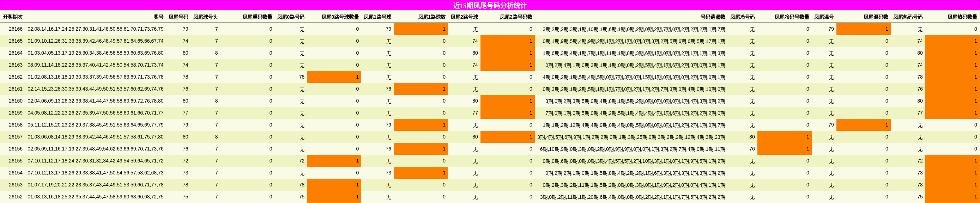The width and height of the screenshot is (980, 203).
Task: Click the magenta title bar 近15期凤尾号码分析统计
Action: 490,5
